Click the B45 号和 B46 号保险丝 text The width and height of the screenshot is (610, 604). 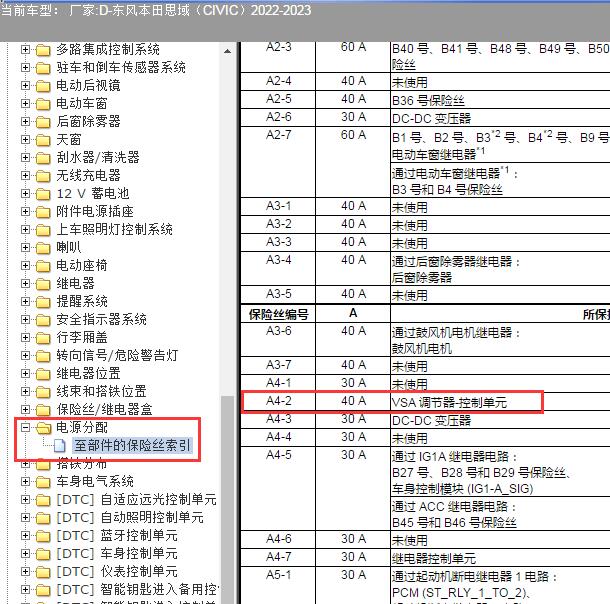coord(454,523)
